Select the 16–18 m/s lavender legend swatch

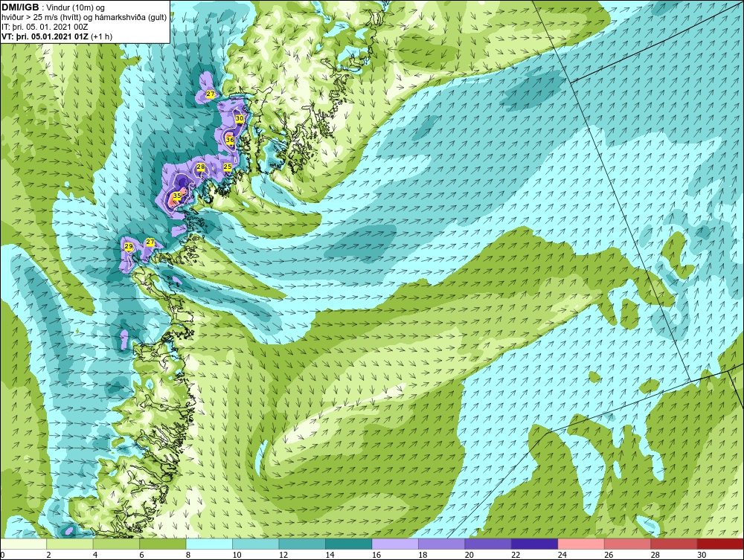click(395, 544)
